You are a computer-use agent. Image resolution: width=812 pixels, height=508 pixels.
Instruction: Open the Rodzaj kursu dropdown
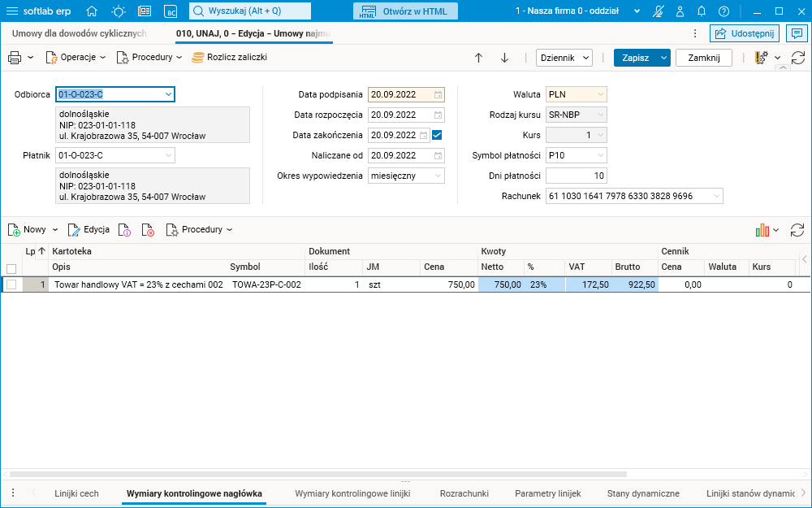600,115
